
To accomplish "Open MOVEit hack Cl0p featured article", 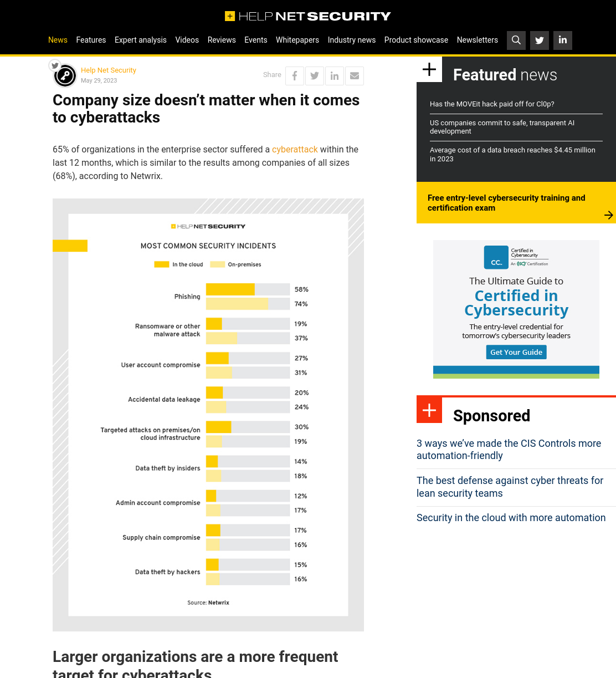I will point(492,104).
